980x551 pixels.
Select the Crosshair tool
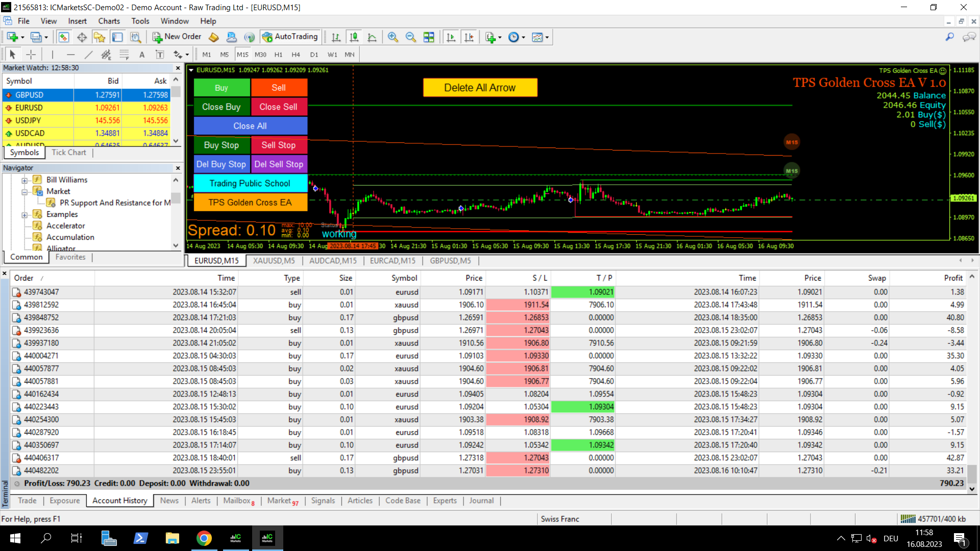tap(31, 55)
